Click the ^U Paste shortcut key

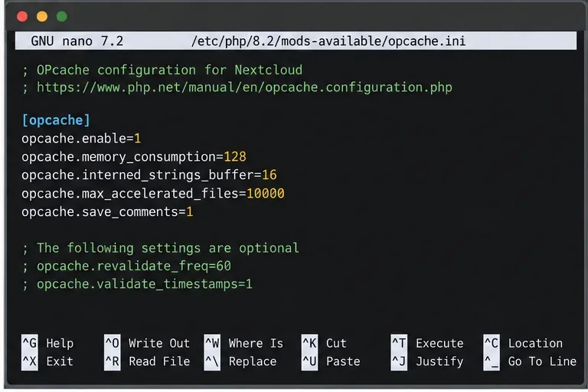point(309,361)
